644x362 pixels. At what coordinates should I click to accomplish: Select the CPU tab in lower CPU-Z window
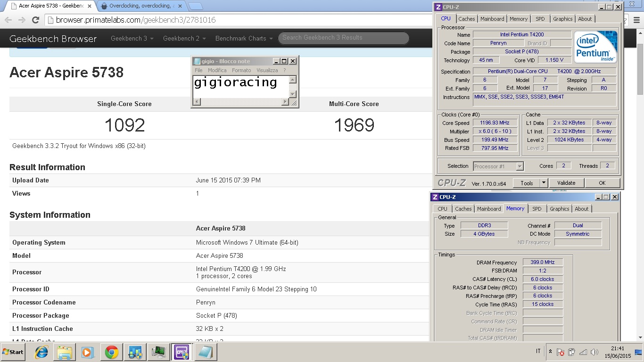click(442, 209)
